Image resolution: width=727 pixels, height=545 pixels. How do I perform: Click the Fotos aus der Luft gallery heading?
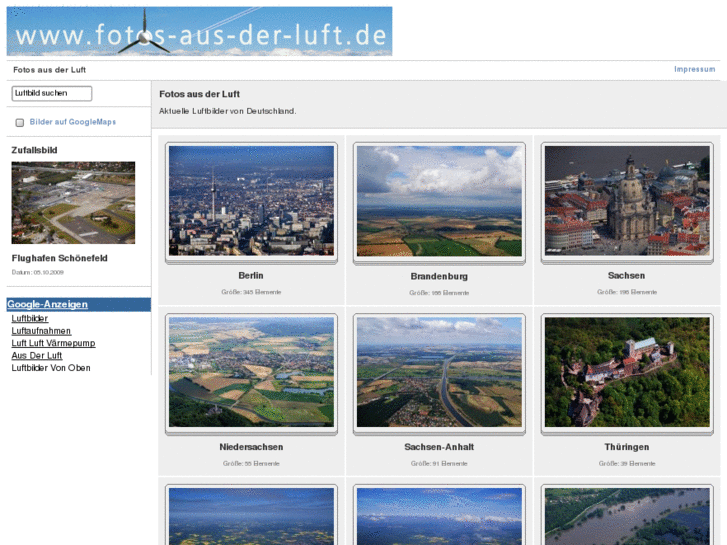pyautogui.click(x=199, y=94)
